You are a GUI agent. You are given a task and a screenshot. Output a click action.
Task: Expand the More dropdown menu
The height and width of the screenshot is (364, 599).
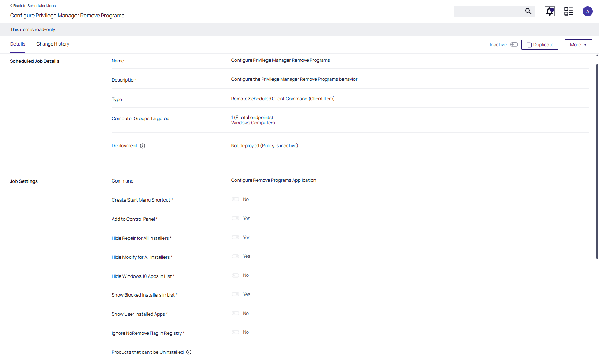578,44
